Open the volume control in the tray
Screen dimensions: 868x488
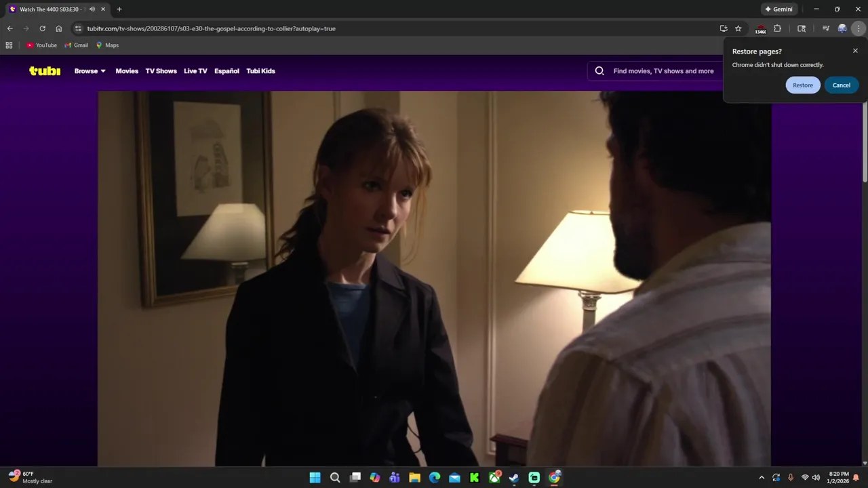[816, 477]
